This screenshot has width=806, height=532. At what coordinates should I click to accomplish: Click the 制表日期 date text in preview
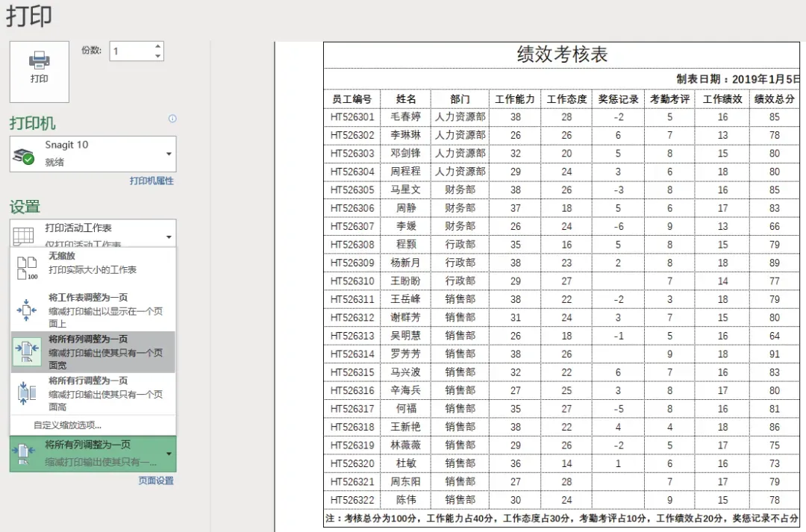tap(738, 79)
